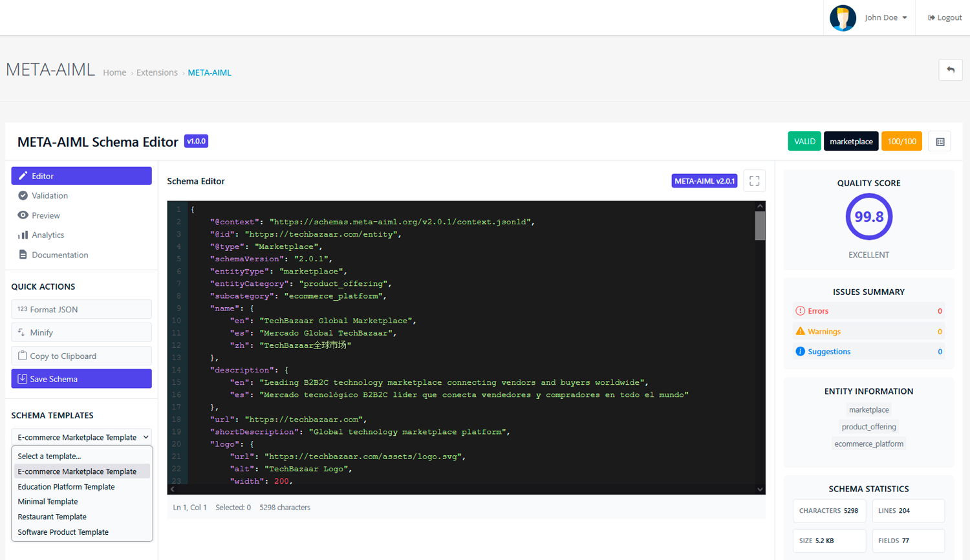The width and height of the screenshot is (970, 560).
Task: Click the VALID status badge
Action: (804, 142)
